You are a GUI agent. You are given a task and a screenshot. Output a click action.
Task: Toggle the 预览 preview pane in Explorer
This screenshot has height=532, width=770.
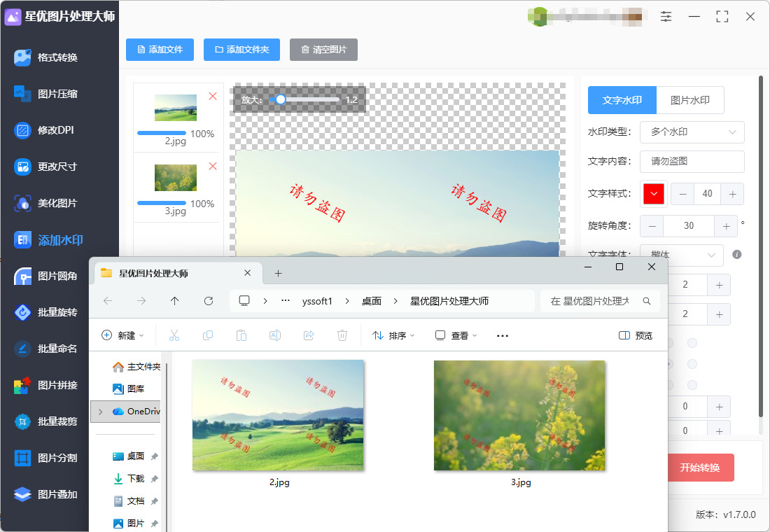tap(636, 335)
